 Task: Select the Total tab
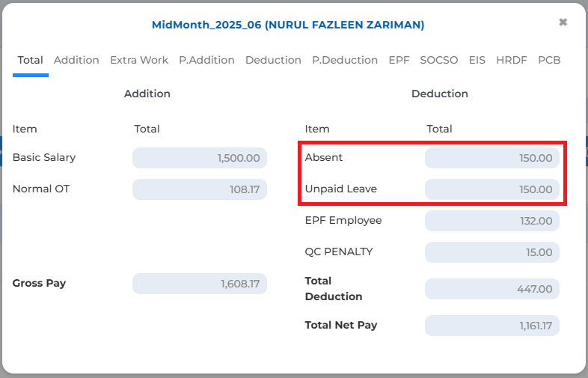(x=31, y=60)
